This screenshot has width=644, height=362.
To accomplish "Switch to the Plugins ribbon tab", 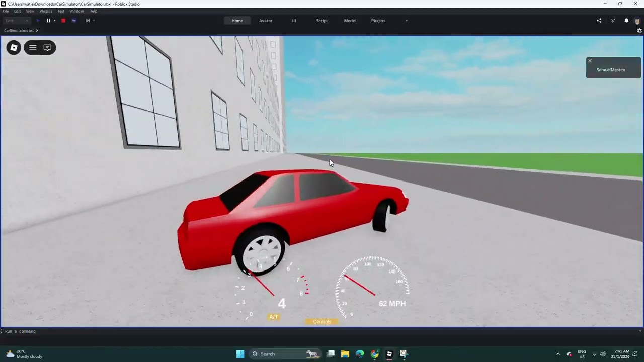I will click(x=378, y=21).
